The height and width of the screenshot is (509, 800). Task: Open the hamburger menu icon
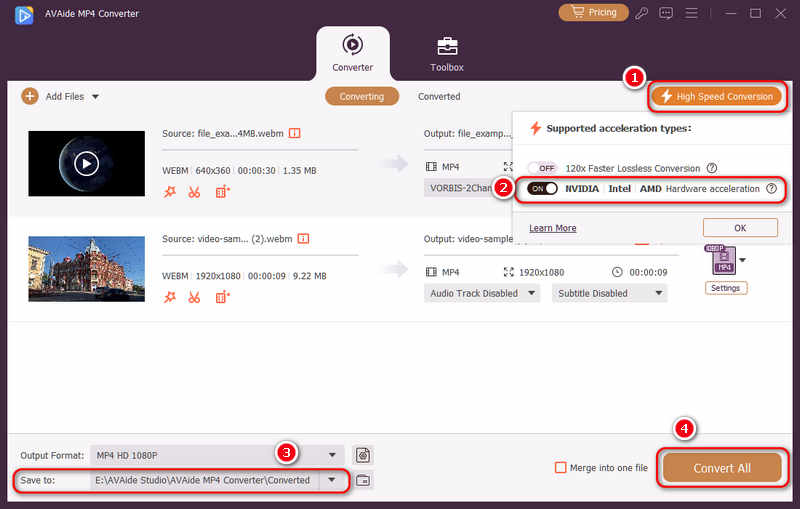click(691, 13)
